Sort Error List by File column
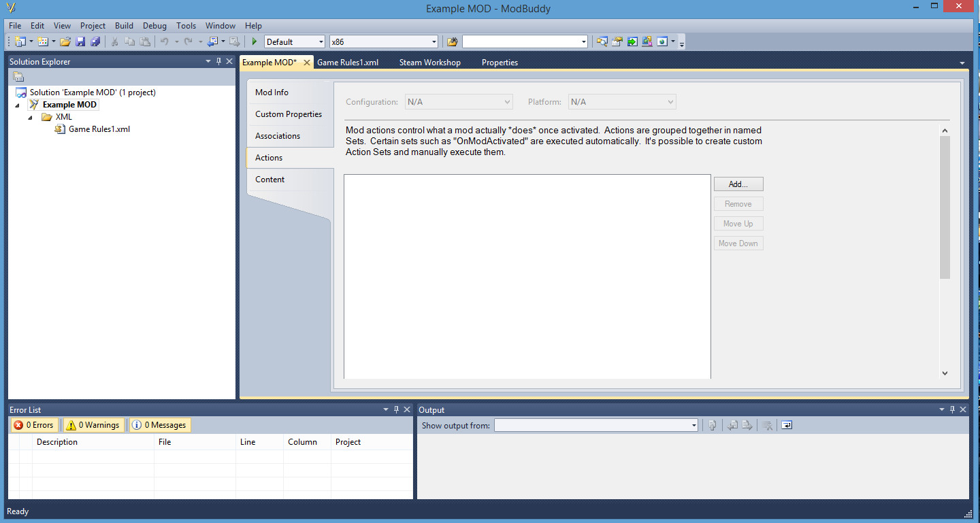The image size is (980, 523). click(x=195, y=442)
